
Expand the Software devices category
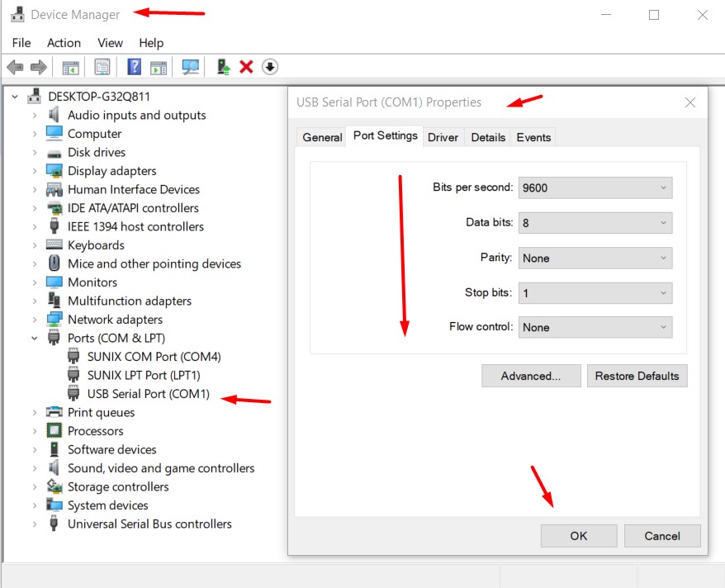[x=35, y=450]
